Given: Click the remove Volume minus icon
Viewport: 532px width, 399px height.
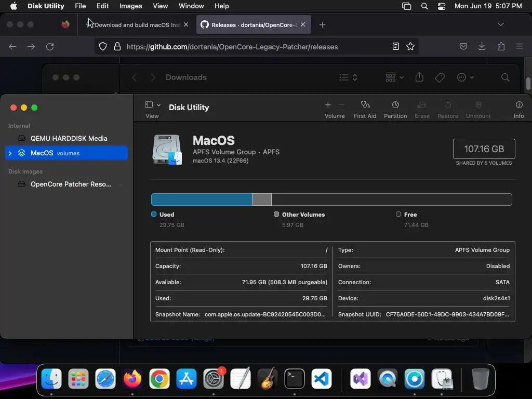Looking at the screenshot, I should 342,105.
